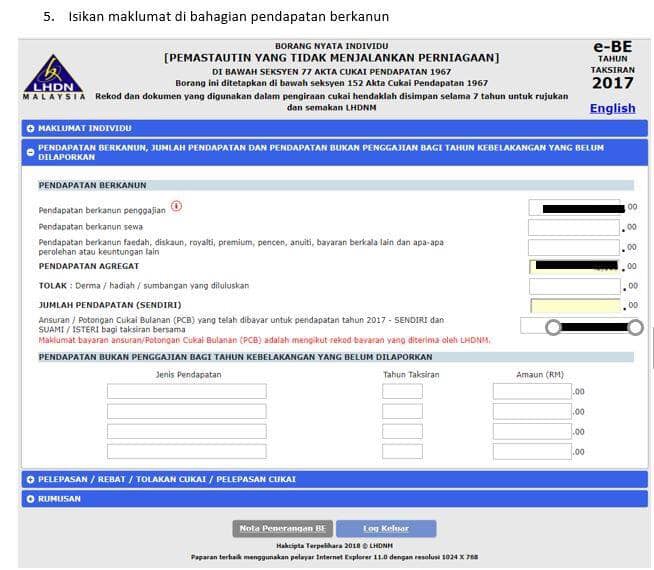Screen dimensions: 654x570
Task: Switch form language to English
Action: (x=612, y=108)
